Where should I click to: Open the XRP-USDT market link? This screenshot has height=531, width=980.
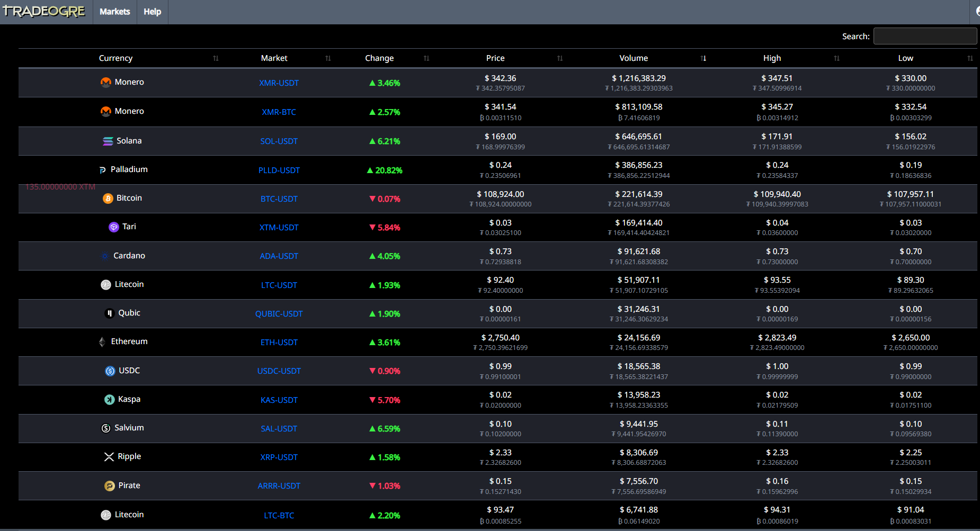279,457
